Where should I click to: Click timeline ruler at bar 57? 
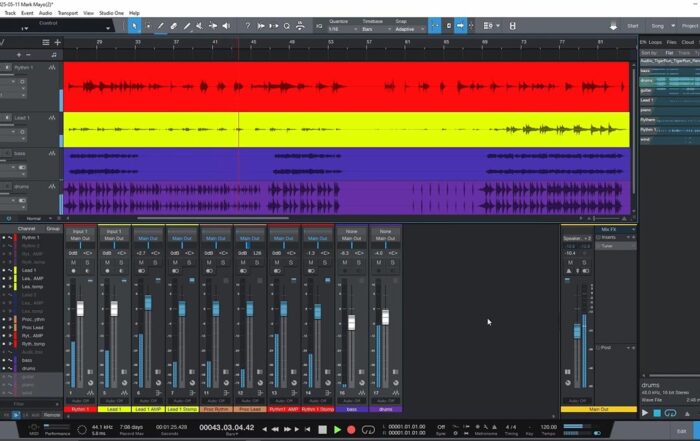[369, 42]
